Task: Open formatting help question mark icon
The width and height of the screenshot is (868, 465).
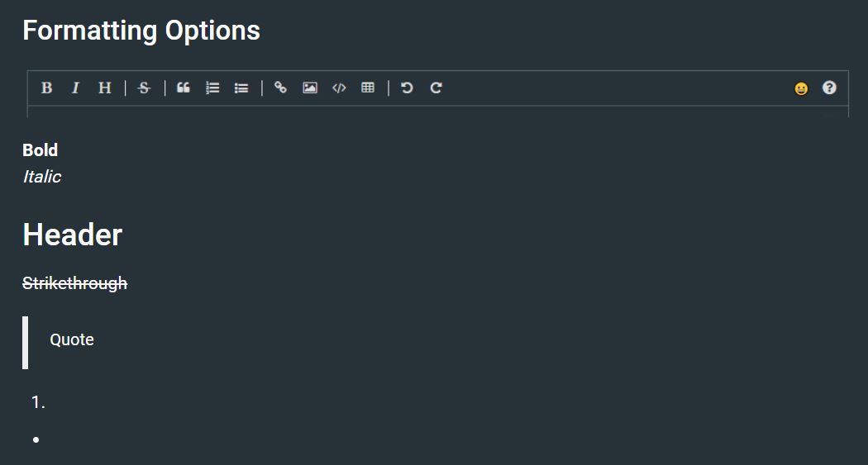Action: tap(829, 88)
